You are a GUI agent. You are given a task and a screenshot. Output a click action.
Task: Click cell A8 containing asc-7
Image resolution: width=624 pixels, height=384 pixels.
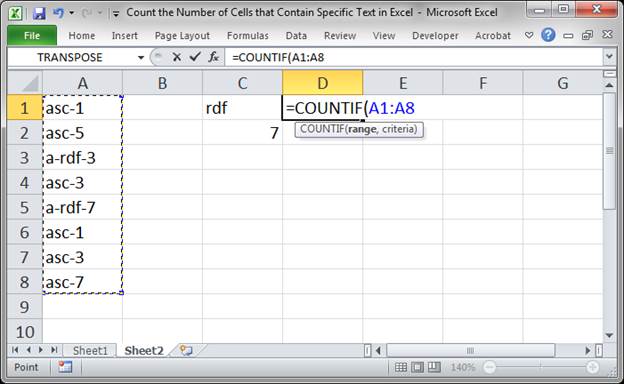tap(82, 282)
